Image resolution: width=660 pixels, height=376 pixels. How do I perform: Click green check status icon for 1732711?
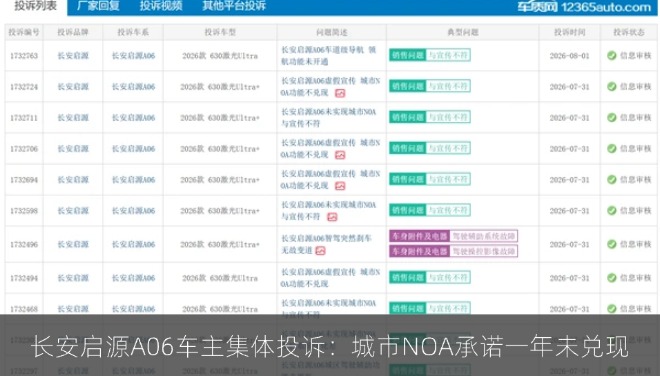(612, 117)
